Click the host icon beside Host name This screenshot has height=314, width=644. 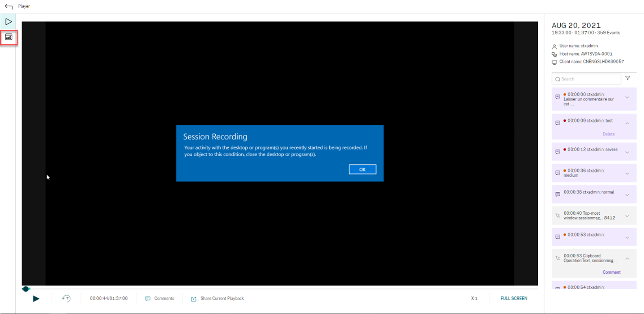pyautogui.click(x=554, y=55)
